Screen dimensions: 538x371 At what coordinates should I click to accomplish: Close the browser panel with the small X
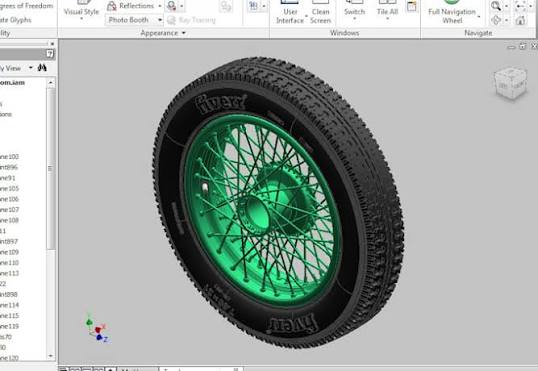coord(52,44)
